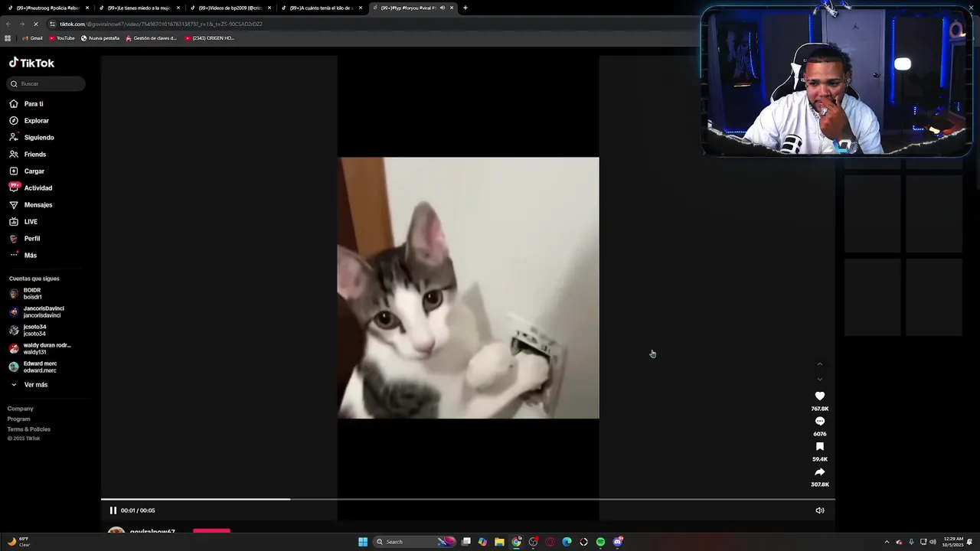Open the weather widget

pos(18,542)
